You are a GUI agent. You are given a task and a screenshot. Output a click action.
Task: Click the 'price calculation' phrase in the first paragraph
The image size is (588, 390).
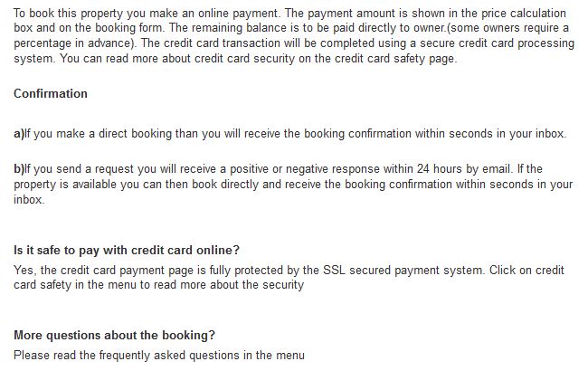pos(524,14)
